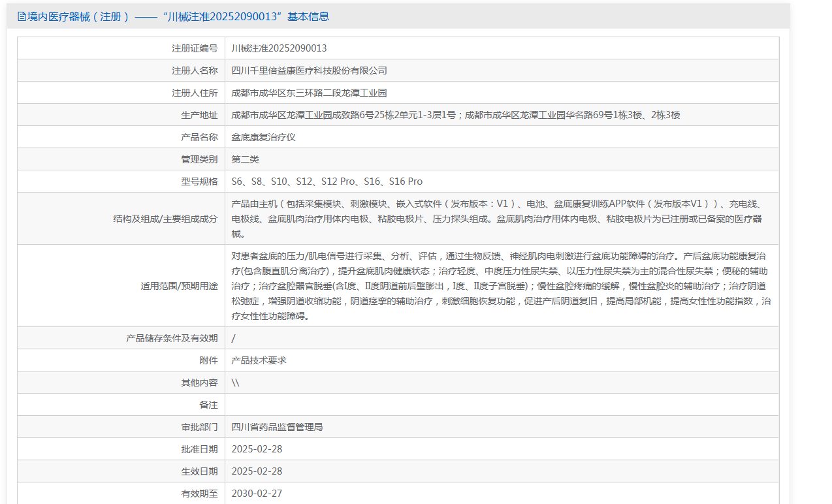832x504 pixels.
Task: Select address 成都市成华区东三环路二段龙潭工业园
Action: (309, 93)
